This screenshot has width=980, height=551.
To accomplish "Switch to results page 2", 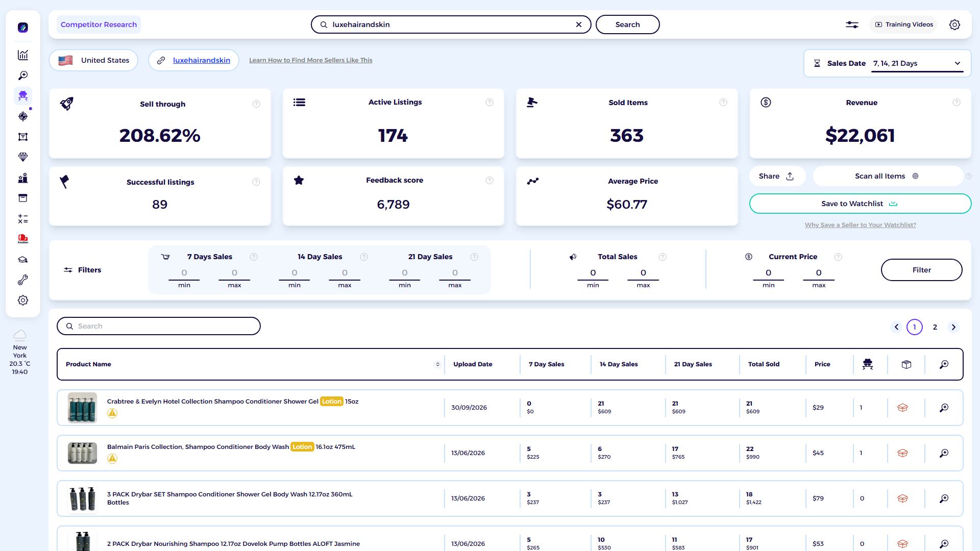I will (x=935, y=327).
